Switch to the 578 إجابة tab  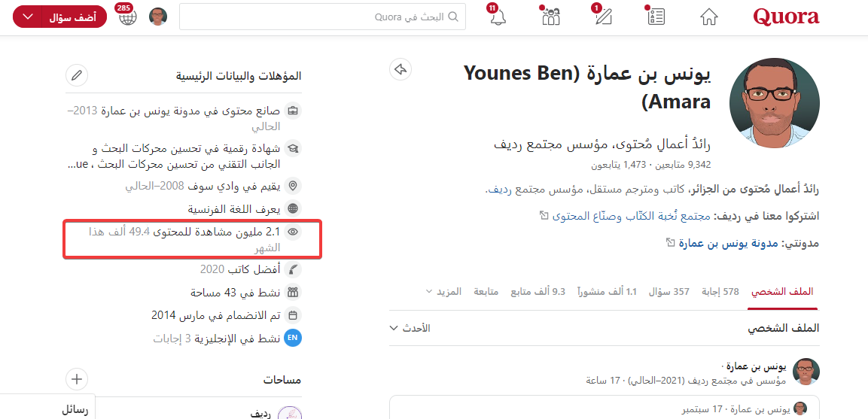[720, 291]
